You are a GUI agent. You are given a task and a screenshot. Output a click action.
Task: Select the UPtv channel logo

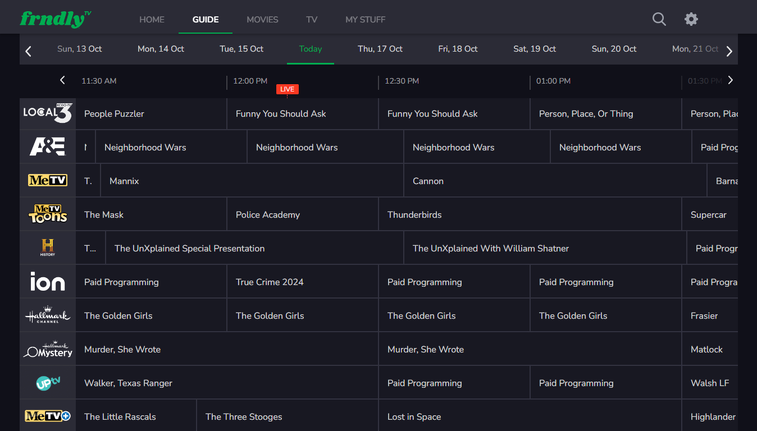[x=48, y=383]
